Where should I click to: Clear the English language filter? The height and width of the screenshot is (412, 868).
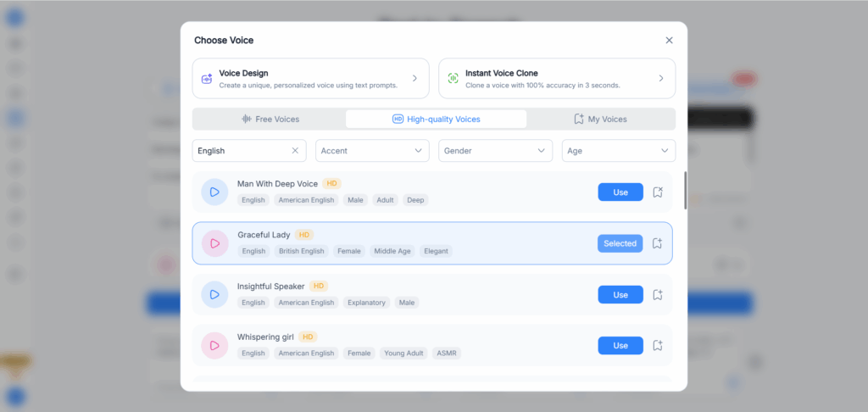(295, 151)
